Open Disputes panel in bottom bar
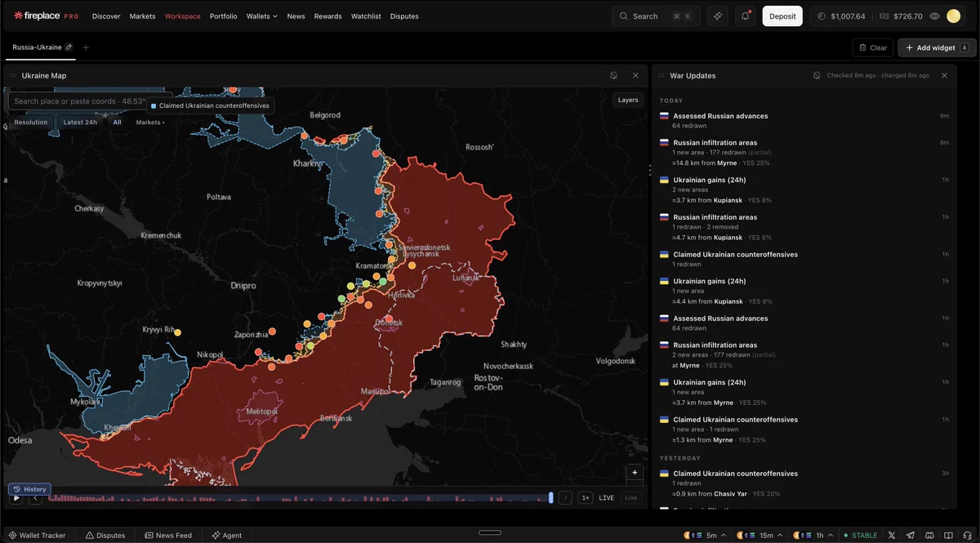Screen dimensions: 980x543 point(105,536)
